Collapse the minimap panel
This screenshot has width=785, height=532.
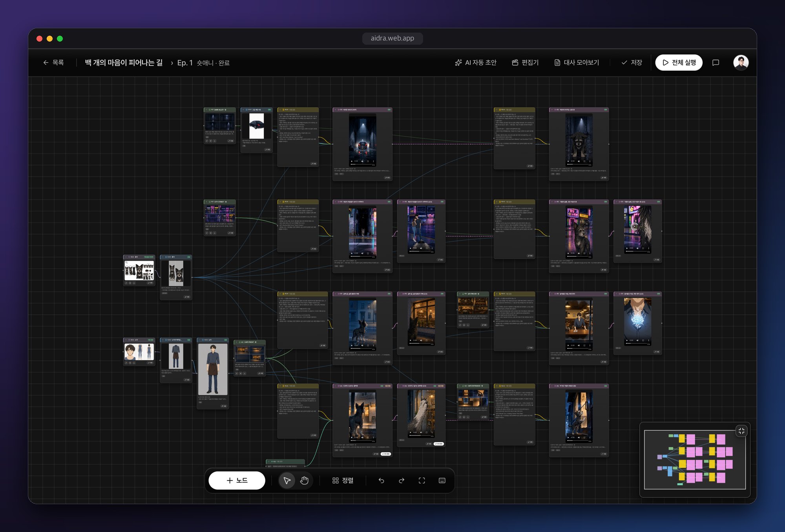point(741,431)
